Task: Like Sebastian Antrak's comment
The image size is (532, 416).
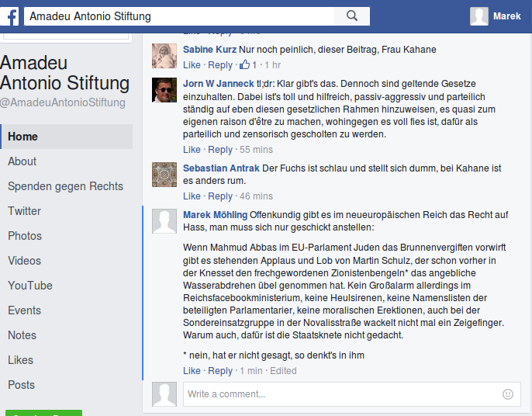Action: pyautogui.click(x=192, y=196)
